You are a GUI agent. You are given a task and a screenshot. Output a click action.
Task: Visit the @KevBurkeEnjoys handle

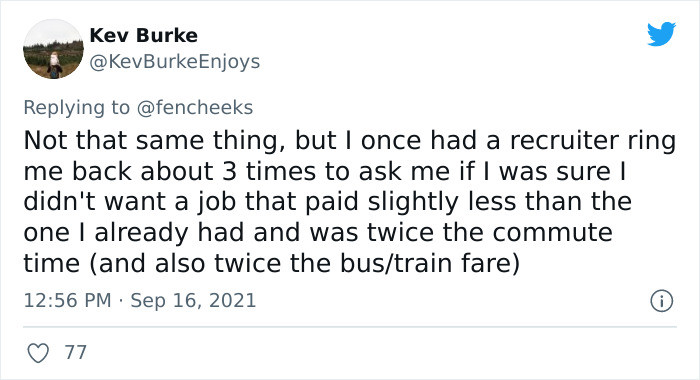(175, 62)
